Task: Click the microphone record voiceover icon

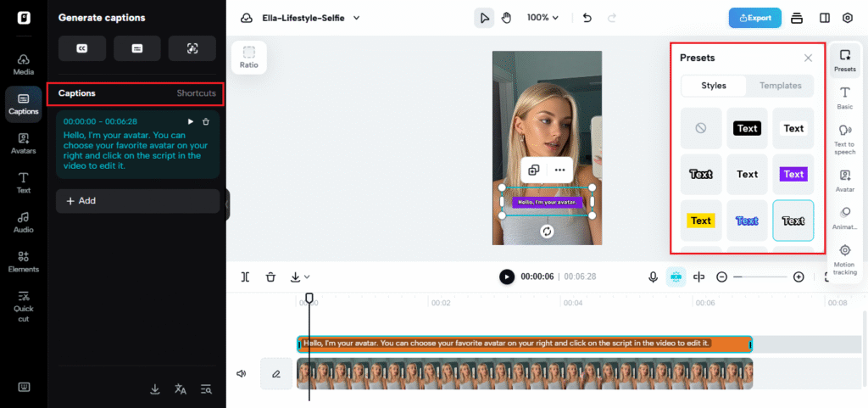Action: click(653, 277)
